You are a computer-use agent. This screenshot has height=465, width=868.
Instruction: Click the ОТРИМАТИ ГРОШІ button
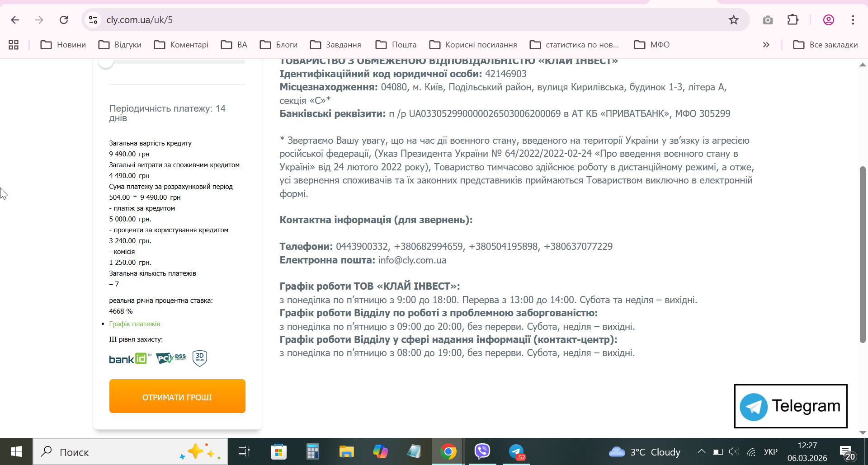(x=177, y=396)
